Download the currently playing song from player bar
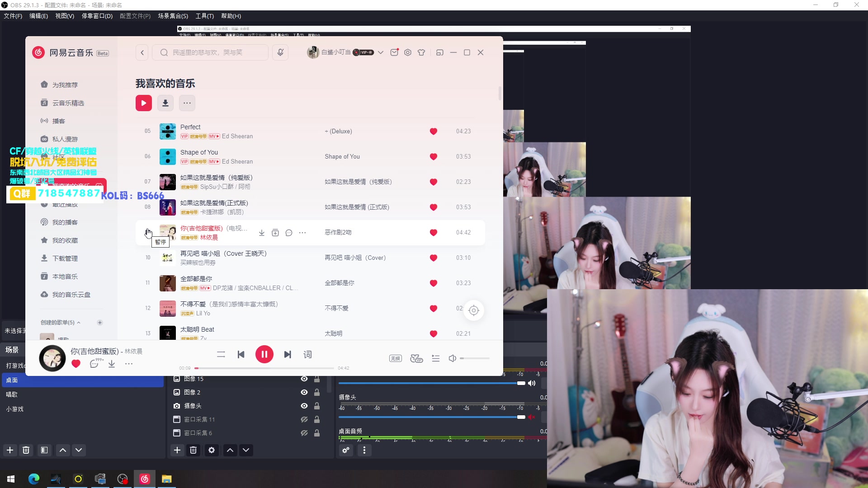Screen dimensions: 868x488 (x=112, y=364)
